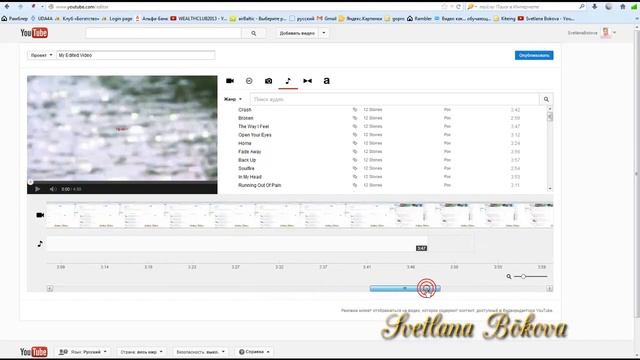The height and width of the screenshot is (360, 640).
Task: Open the Безопасность safety dropdown
Action: pyautogui.click(x=200, y=351)
